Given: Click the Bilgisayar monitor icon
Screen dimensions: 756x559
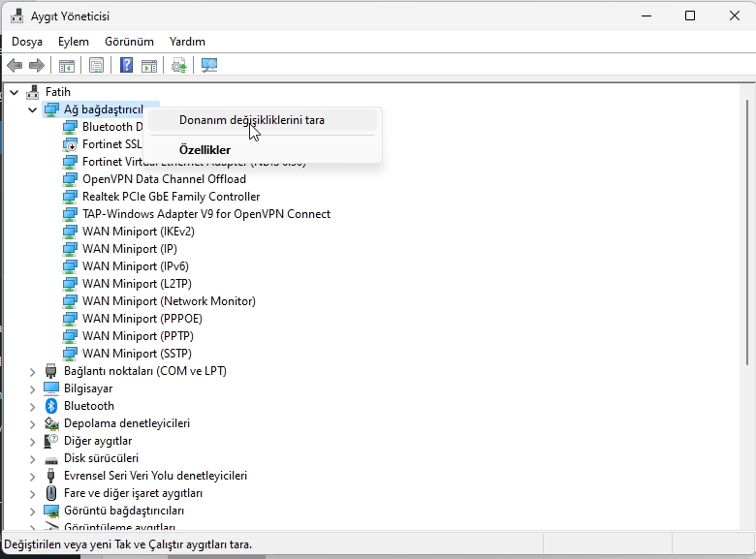Looking at the screenshot, I should point(51,388).
